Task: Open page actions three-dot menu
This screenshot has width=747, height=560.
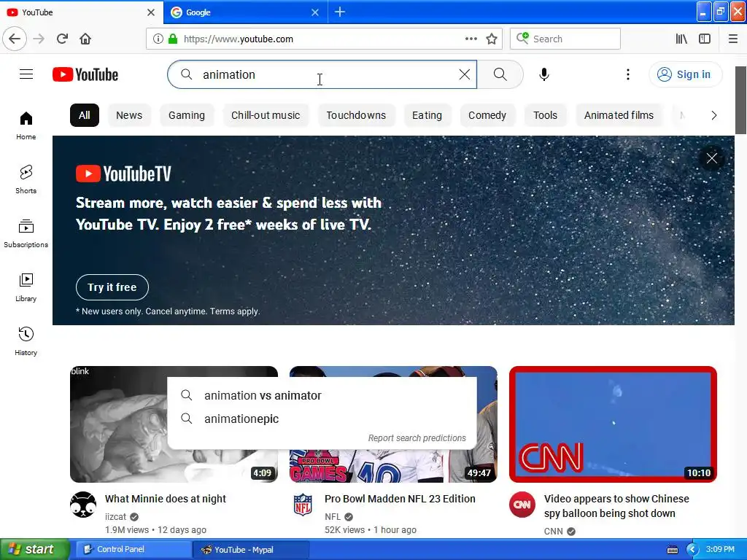Action: 471,39
